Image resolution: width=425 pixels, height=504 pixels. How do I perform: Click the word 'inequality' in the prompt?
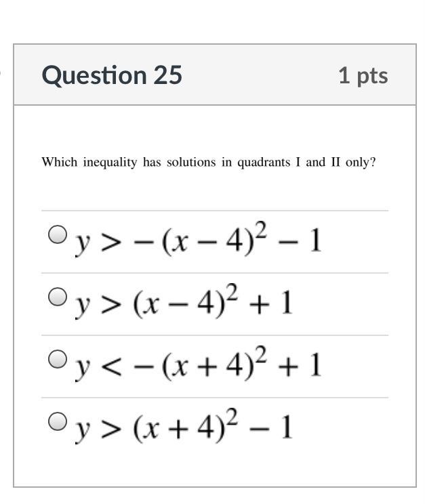pos(110,163)
